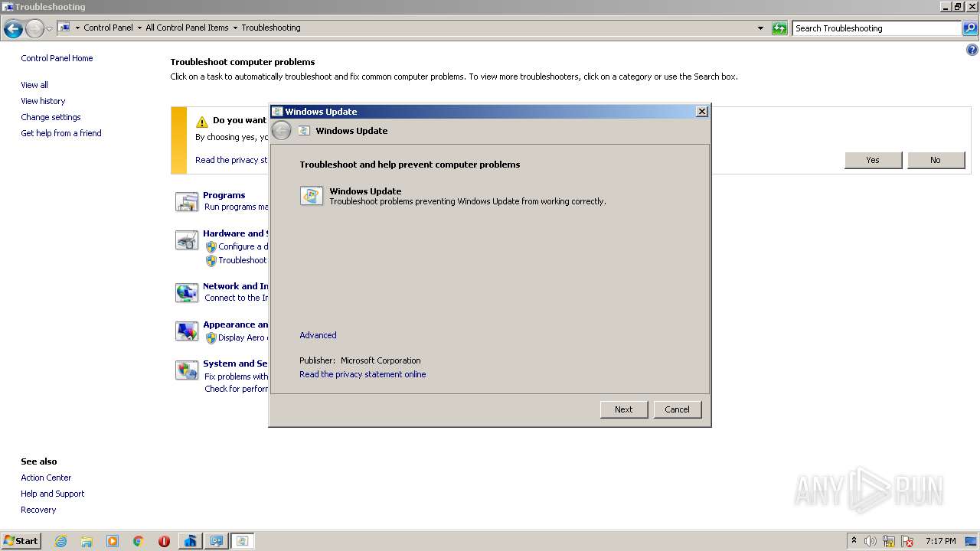Screen dimensions: 980x551
Task: Click the shield icon beside Configure a device
Action: [x=211, y=247]
